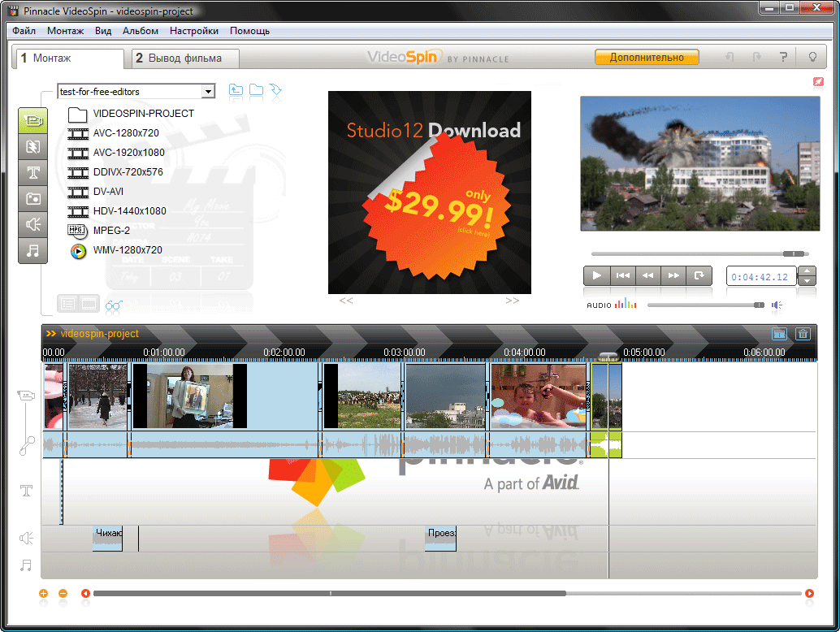Open the Альбом menu
The image size is (840, 632).
(141, 31)
